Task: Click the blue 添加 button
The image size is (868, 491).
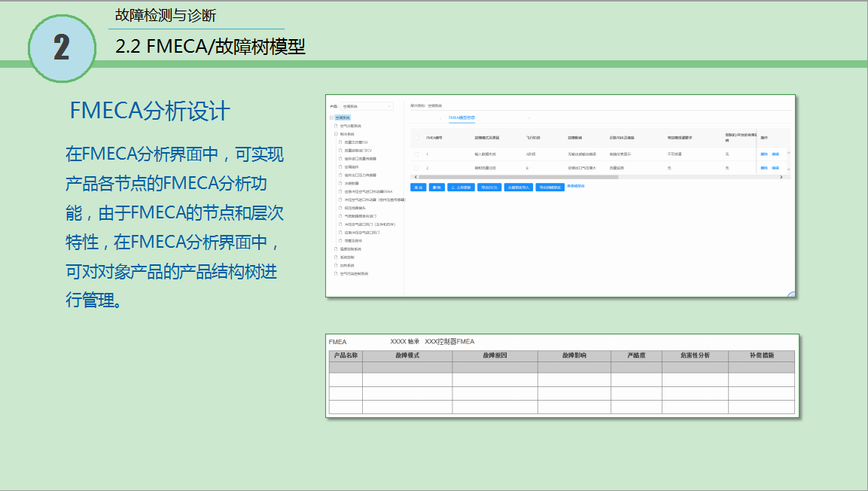Action: pos(419,187)
